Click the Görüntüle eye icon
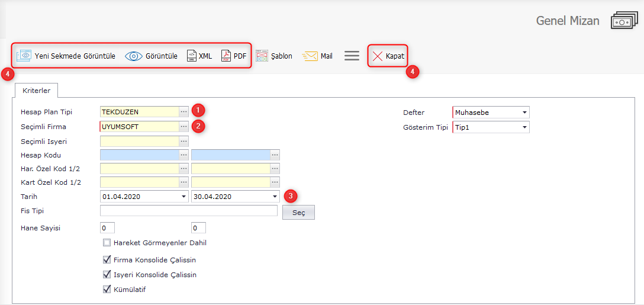This screenshot has height=305, width=644. pyautogui.click(x=134, y=56)
